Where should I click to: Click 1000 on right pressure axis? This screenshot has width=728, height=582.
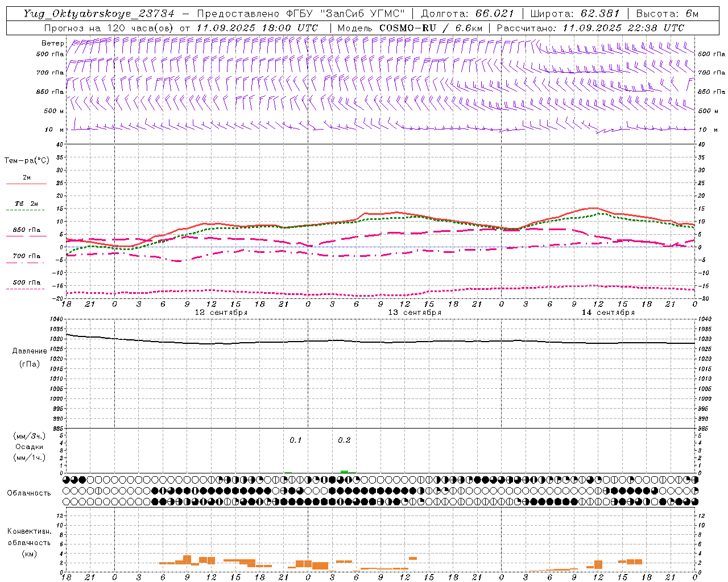pos(705,399)
